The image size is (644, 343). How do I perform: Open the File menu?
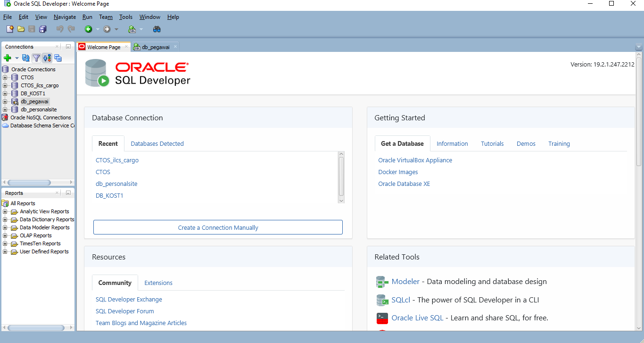pos(8,17)
